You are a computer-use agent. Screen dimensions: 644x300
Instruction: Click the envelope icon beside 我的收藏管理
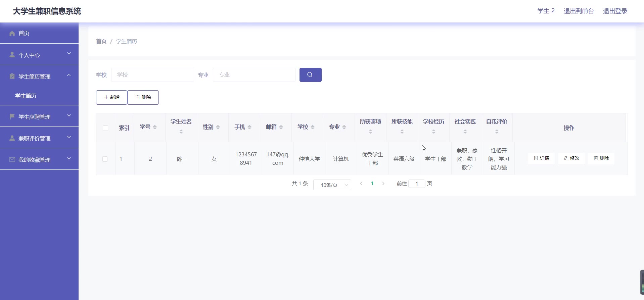(x=12, y=159)
